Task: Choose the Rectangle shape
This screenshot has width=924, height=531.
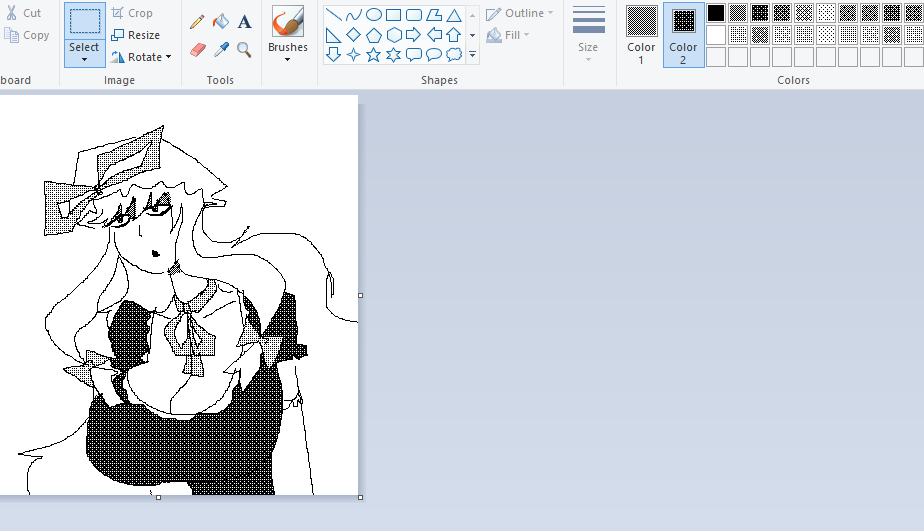Action: tap(394, 15)
